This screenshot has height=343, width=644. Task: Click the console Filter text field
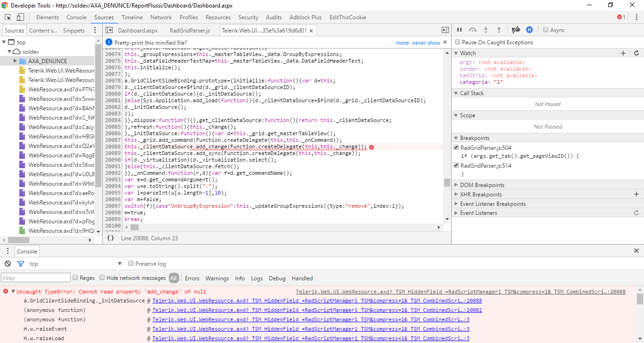[x=36, y=278]
